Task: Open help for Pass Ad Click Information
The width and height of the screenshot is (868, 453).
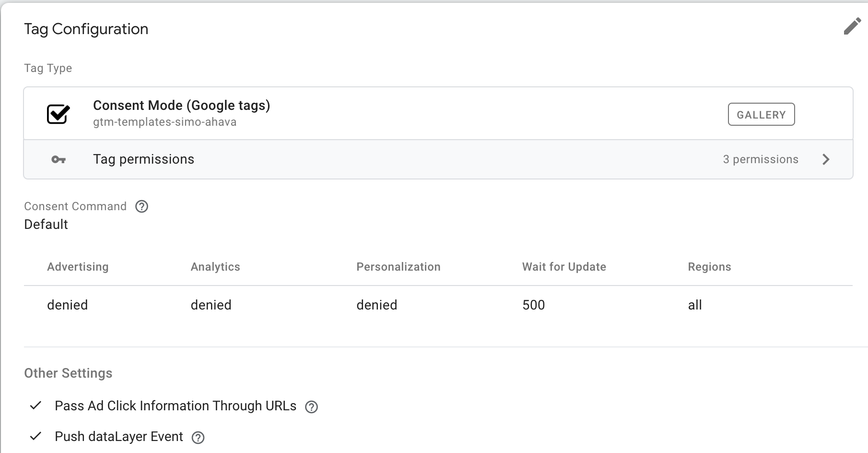Action: pyautogui.click(x=312, y=407)
